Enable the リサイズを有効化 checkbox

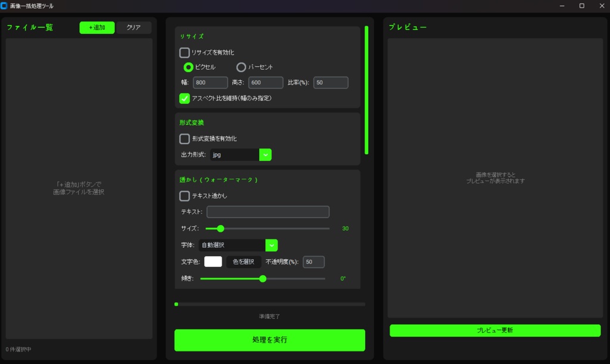pos(185,52)
